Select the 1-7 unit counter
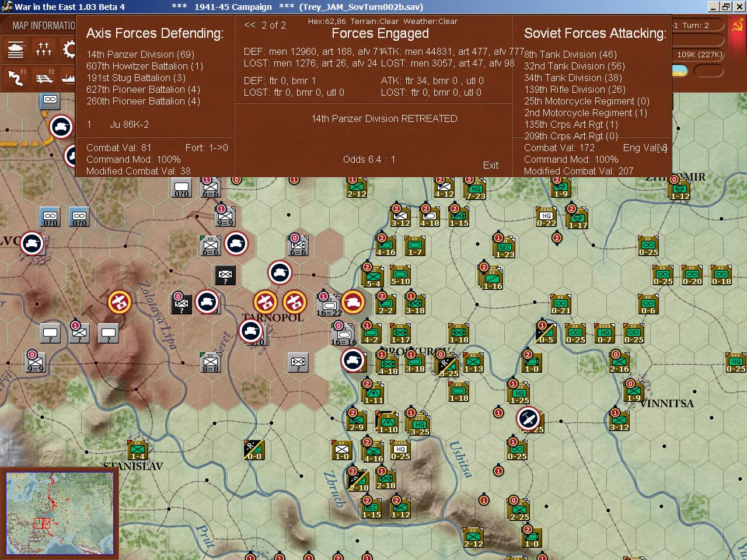 [415, 245]
